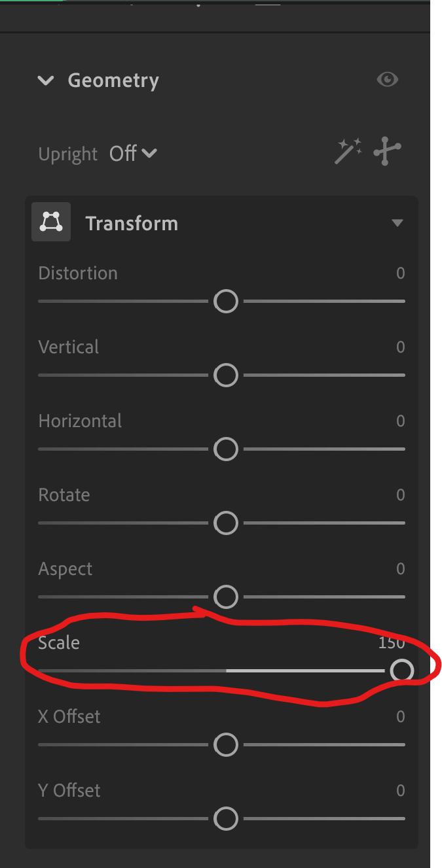Image resolution: width=442 pixels, height=868 pixels.
Task: Open the Upright mode dropdown
Action: pos(133,153)
